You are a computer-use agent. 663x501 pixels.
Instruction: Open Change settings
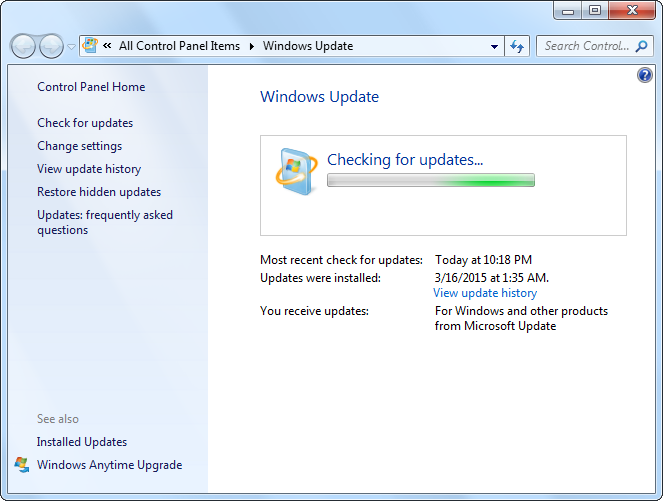coord(79,146)
